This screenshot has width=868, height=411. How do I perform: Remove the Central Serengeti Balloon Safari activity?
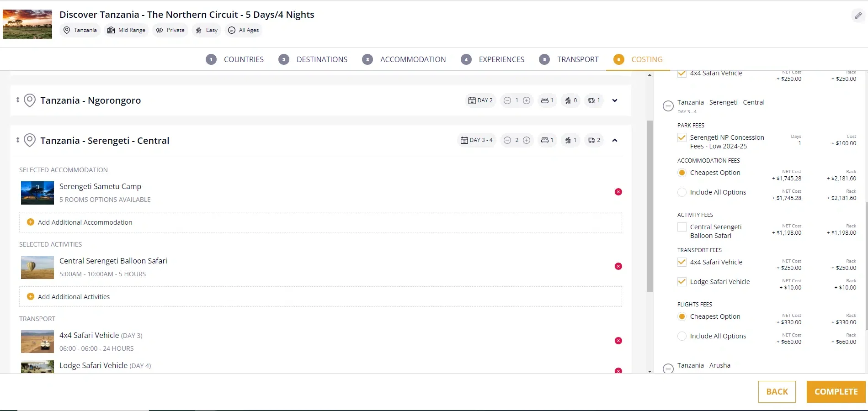tap(618, 266)
